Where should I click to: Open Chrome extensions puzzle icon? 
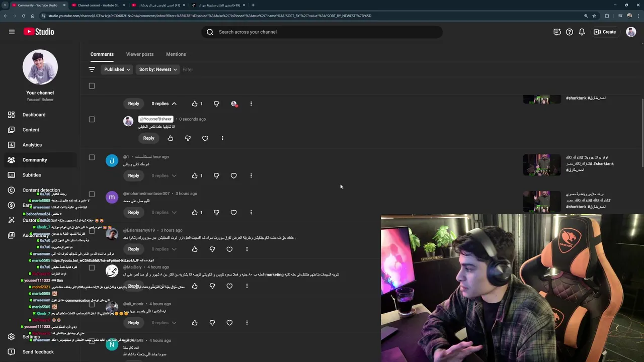point(607,16)
